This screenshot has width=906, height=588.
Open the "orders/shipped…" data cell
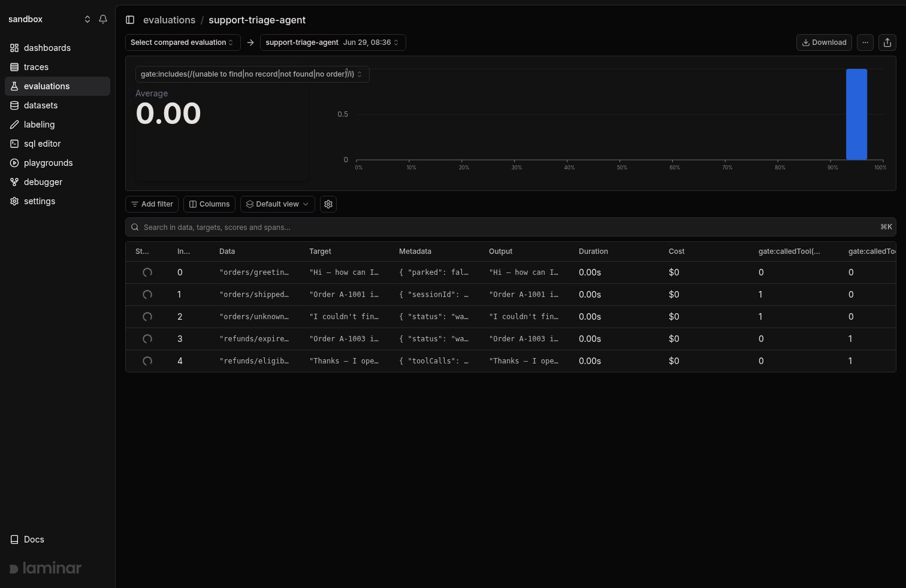click(x=254, y=295)
